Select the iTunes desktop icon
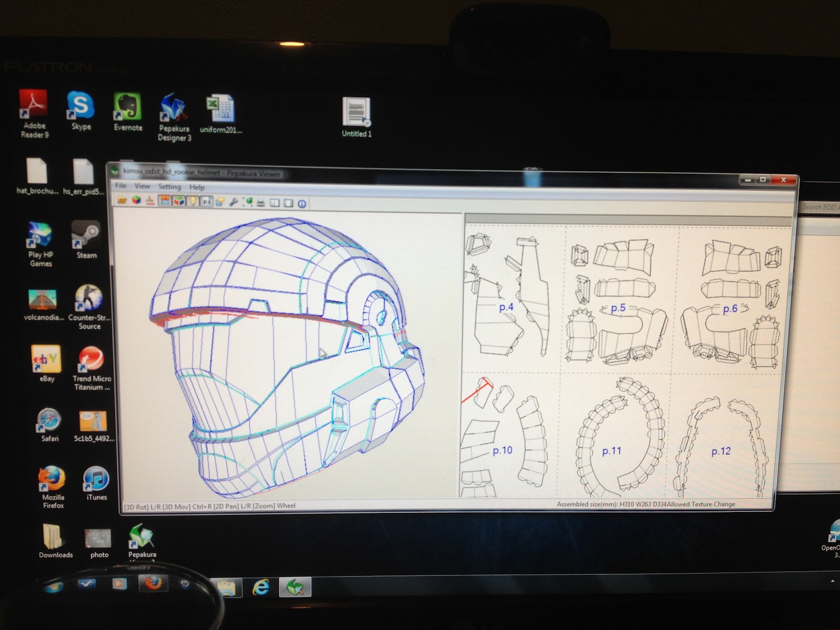The image size is (840, 630). [x=96, y=483]
